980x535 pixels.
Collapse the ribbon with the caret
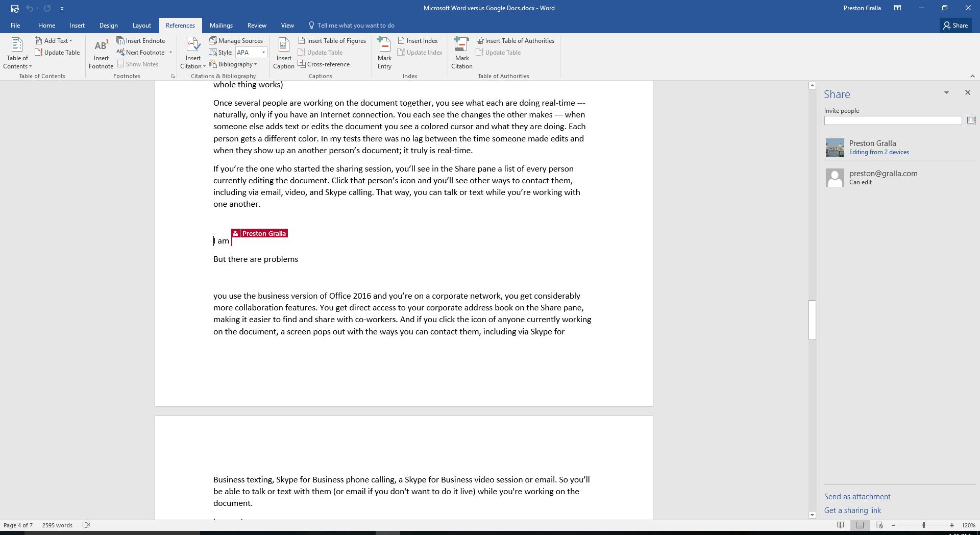click(x=972, y=76)
